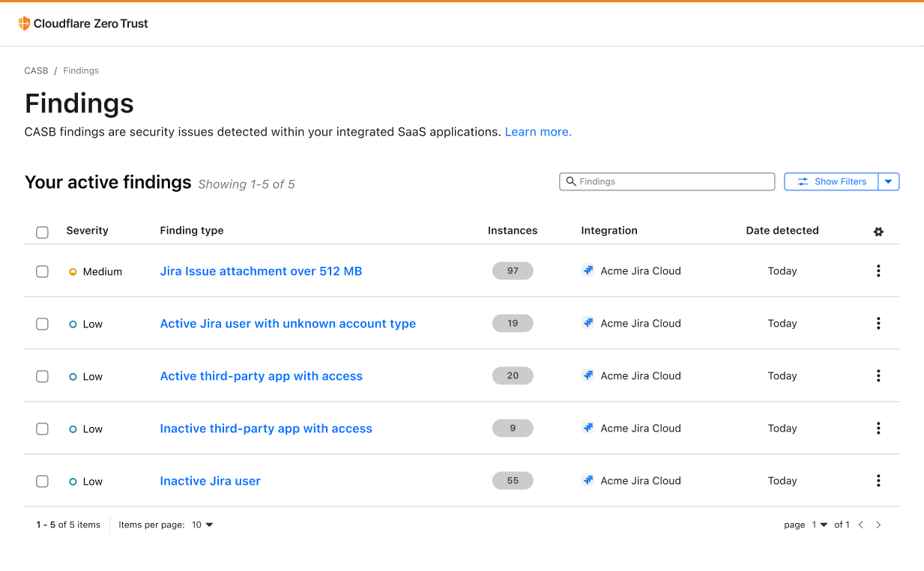The width and height of the screenshot is (924, 571).
Task: Click Low severity indicator for Inactive third-party app
Action: click(73, 429)
